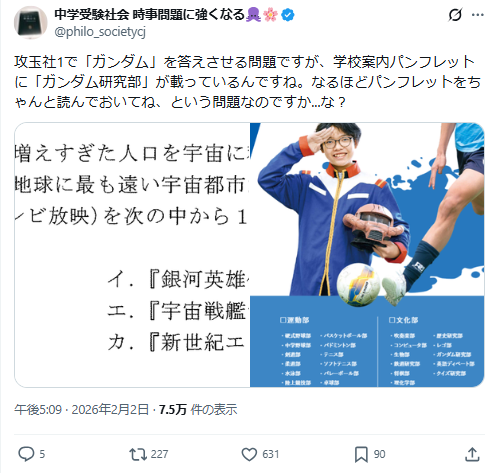Screen dimensions: 494x473
Task: Bookmark this post
Action: pyautogui.click(x=361, y=454)
